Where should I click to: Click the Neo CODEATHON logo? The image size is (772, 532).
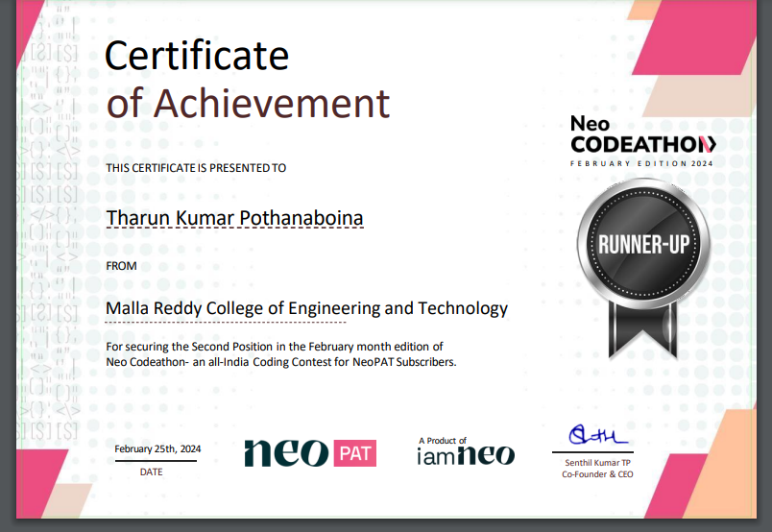[641, 135]
